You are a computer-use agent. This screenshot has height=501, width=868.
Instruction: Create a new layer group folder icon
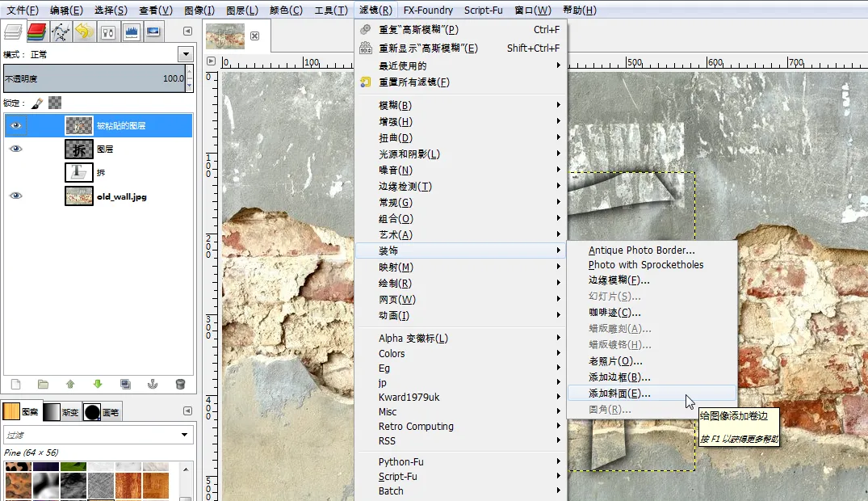43,384
